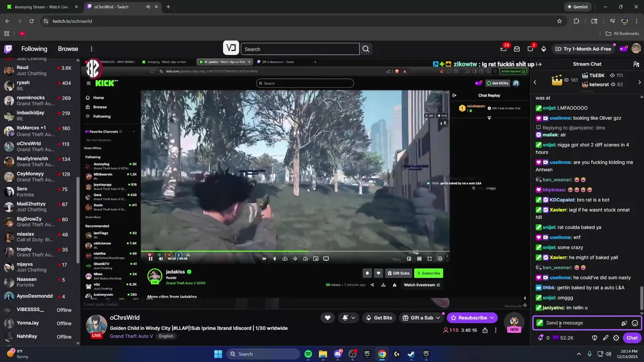The image size is (644, 362).
Task: Open the Twitch home logo
Action: [8, 49]
